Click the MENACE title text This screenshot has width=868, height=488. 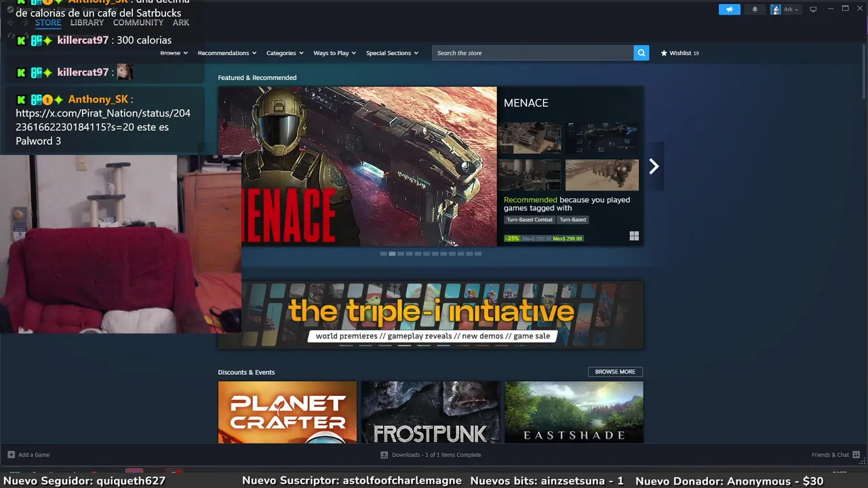tap(526, 103)
